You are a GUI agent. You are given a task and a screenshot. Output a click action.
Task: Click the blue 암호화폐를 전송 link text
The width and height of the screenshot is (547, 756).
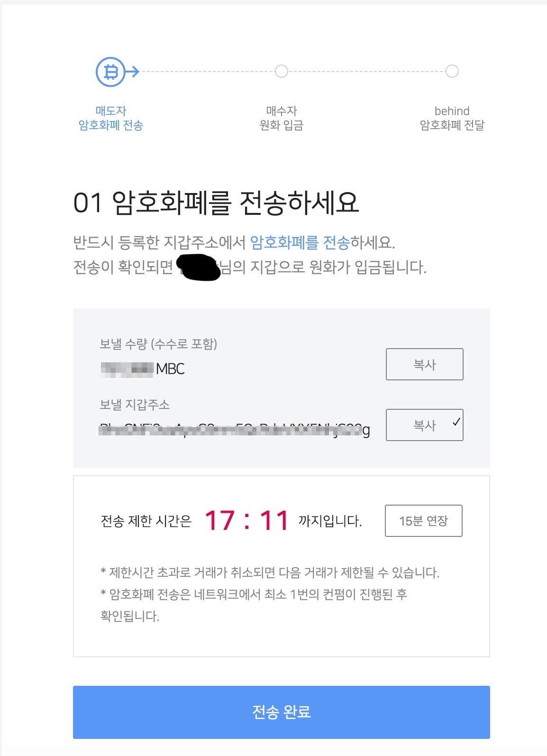click(x=300, y=242)
